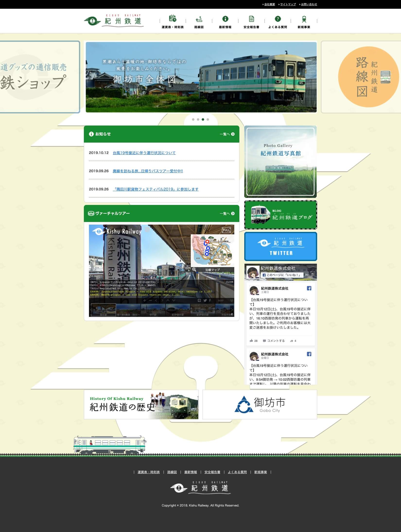The height and width of the screenshot is (532, 401).
Task: Zoom in the panorama with plus icon
Action: (x=145, y=300)
